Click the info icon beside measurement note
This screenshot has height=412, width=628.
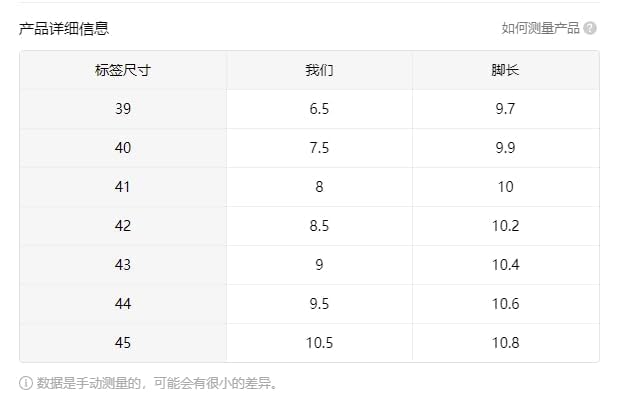tap(25, 383)
